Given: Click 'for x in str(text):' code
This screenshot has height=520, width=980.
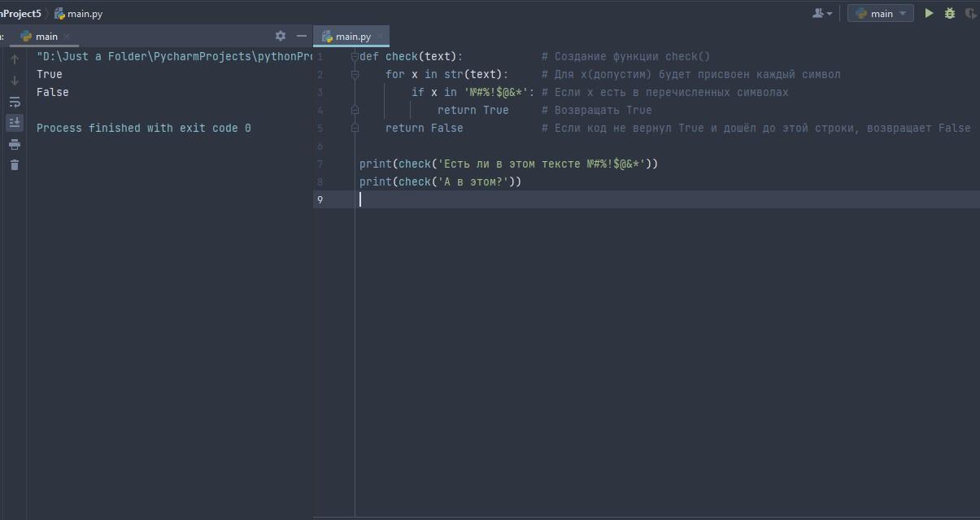Looking at the screenshot, I should pyautogui.click(x=447, y=74).
